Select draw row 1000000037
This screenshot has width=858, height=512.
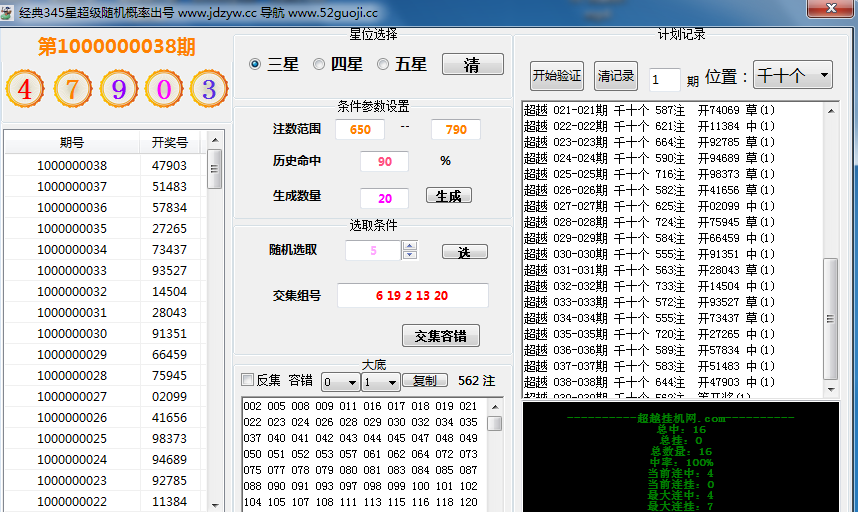pyautogui.click(x=104, y=187)
